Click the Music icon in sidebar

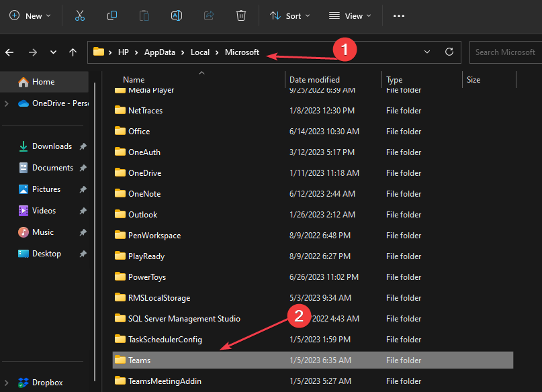point(23,232)
